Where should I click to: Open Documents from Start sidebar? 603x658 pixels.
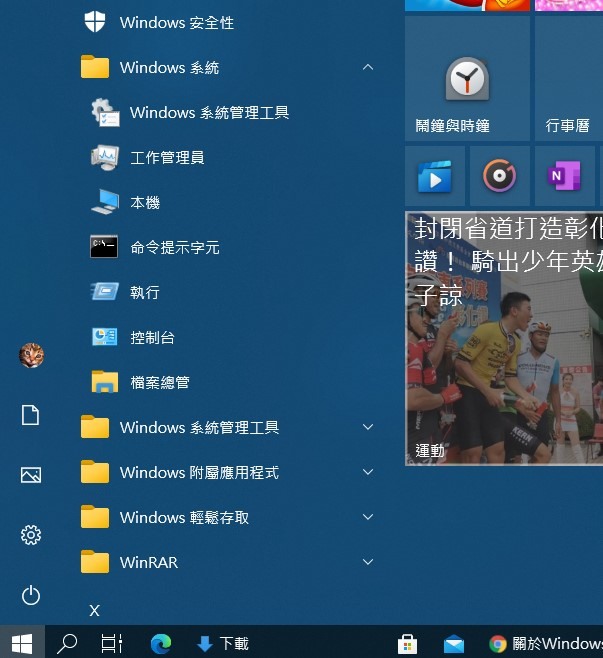click(31, 415)
